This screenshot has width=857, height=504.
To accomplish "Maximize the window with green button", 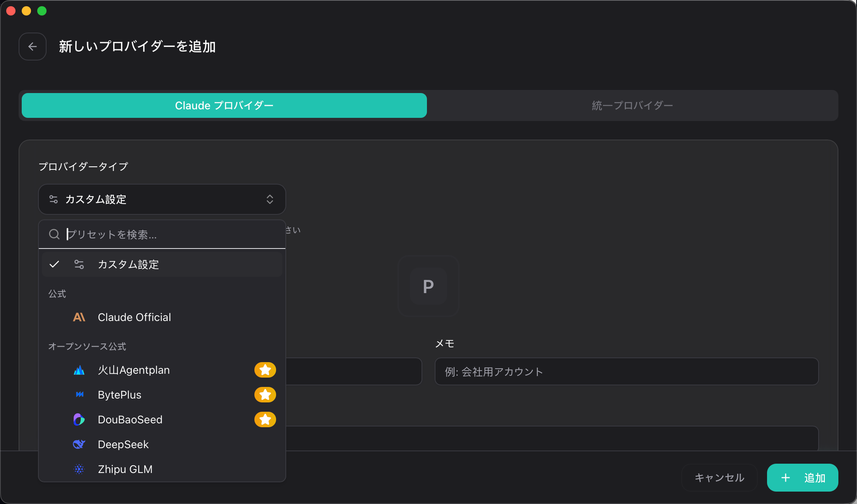I will [42, 11].
